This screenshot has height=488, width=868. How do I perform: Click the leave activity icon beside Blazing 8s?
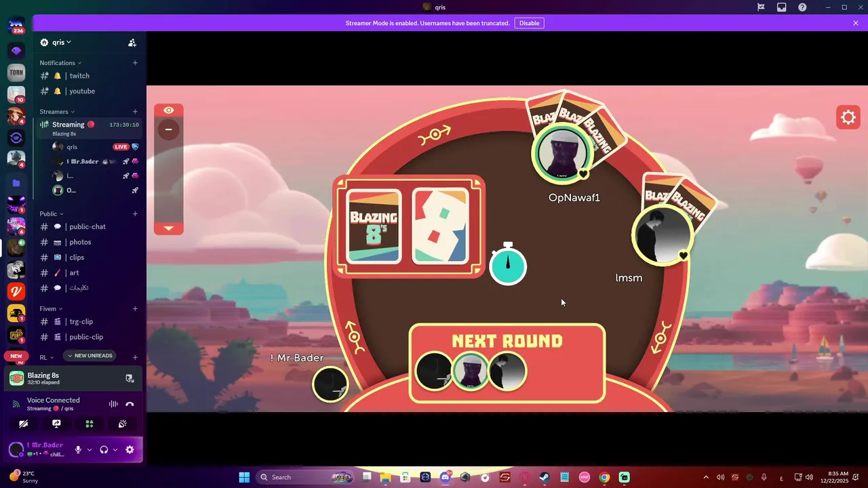(130, 378)
